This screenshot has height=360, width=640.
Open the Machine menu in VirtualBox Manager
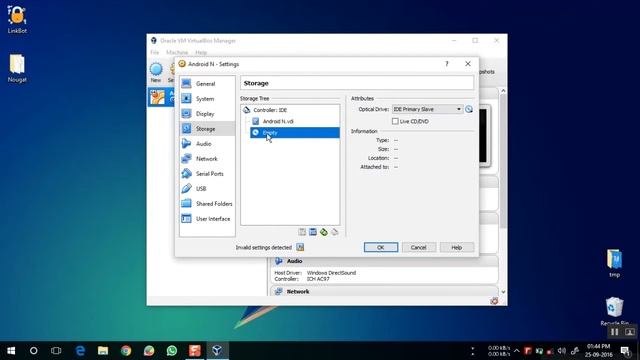177,53
